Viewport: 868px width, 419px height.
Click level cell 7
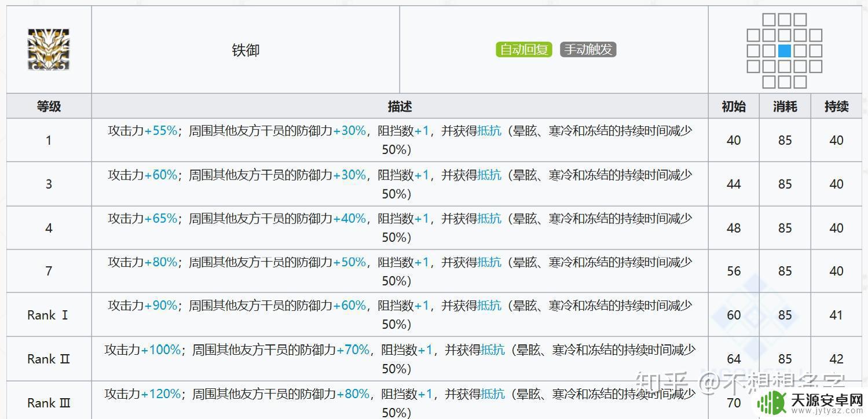tap(49, 271)
